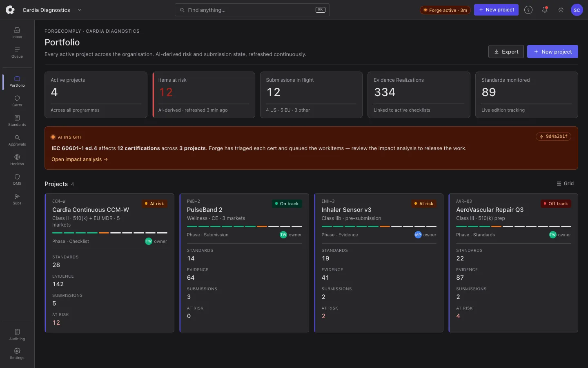The width and height of the screenshot is (588, 368).
Task: Click the AeroVascular Repair Q3 progress bar
Action: point(514,226)
